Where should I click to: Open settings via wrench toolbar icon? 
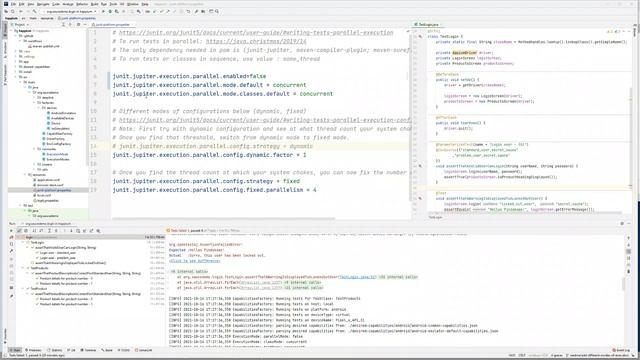coord(196,11)
